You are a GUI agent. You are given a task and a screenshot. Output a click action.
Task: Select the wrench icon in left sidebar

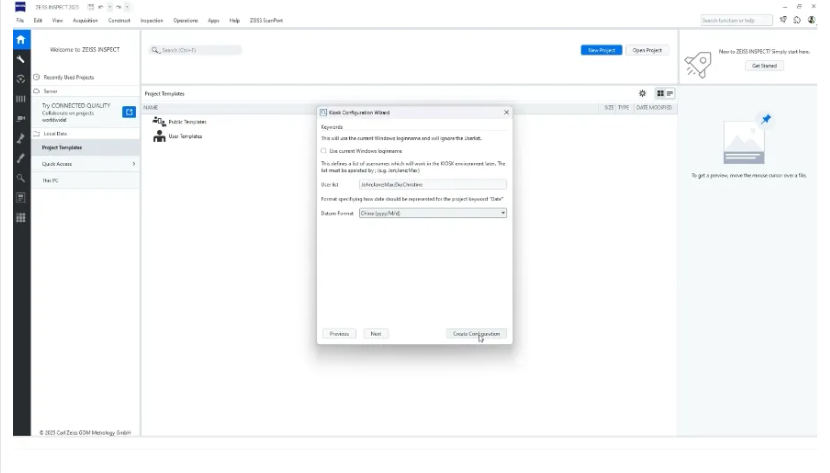pos(21,59)
